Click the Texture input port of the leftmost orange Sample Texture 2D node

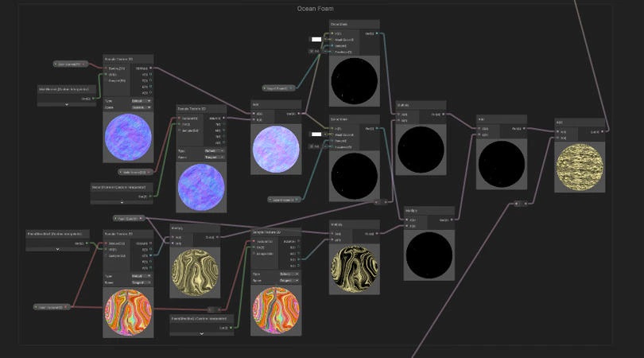click(107, 243)
